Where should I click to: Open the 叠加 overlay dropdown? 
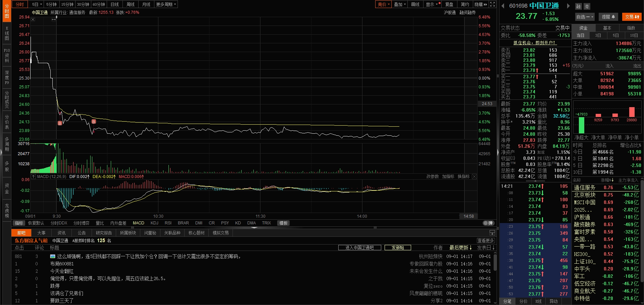400,4
